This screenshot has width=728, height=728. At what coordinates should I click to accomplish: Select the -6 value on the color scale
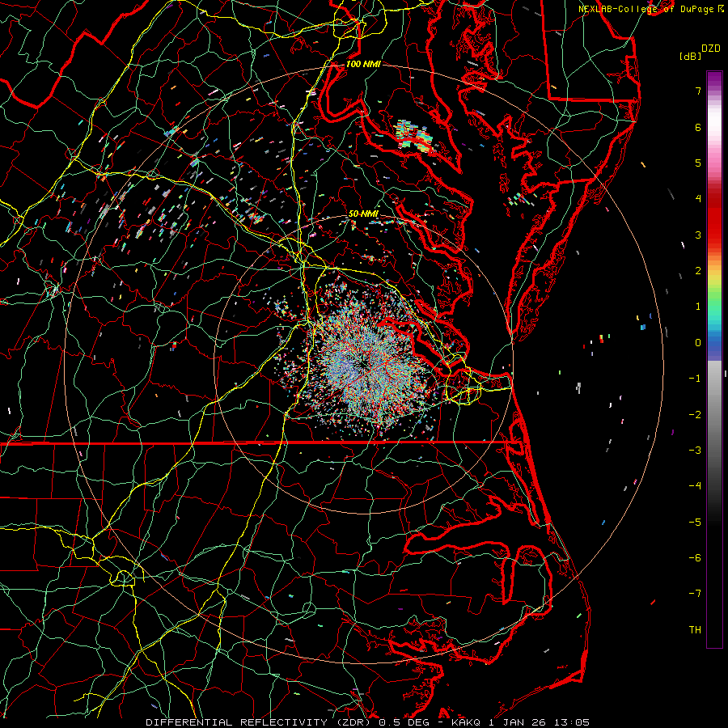click(695, 557)
